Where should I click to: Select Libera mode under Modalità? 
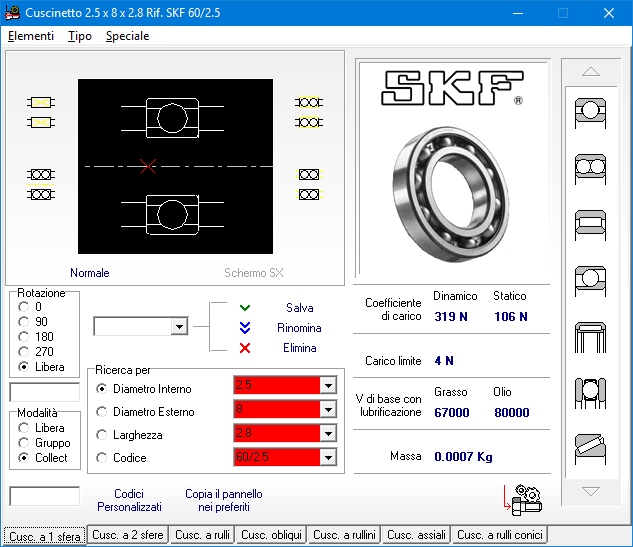click(x=41, y=428)
